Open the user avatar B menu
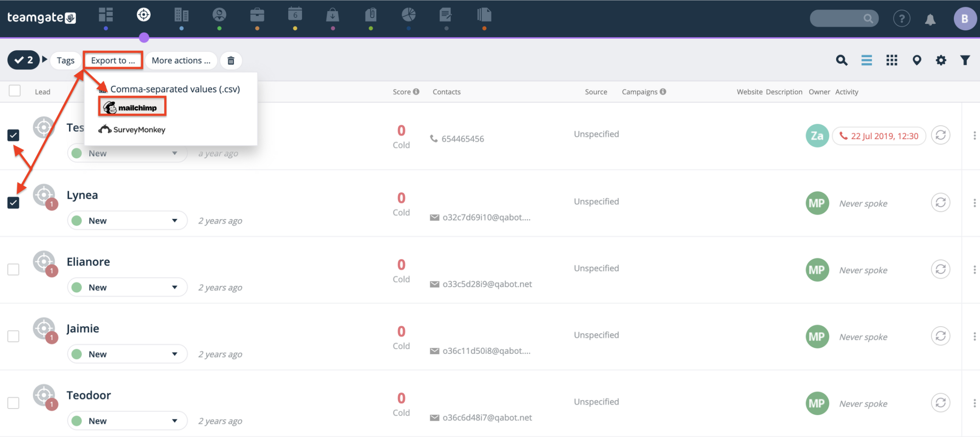980x437 pixels. (965, 19)
